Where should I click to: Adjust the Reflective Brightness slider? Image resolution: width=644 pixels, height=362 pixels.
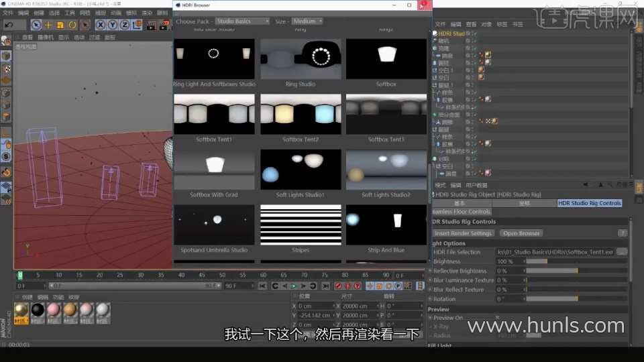(x=577, y=271)
